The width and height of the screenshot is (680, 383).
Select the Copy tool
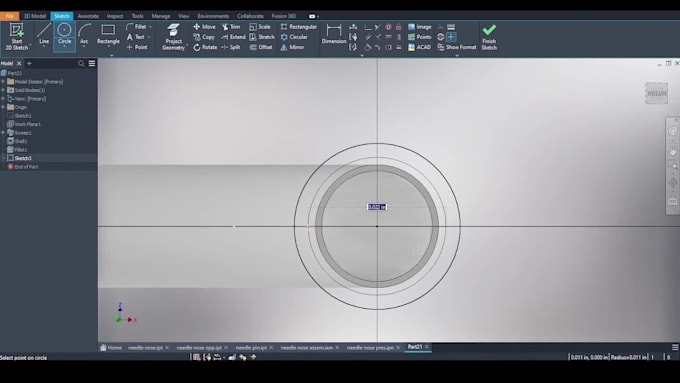tap(204, 37)
